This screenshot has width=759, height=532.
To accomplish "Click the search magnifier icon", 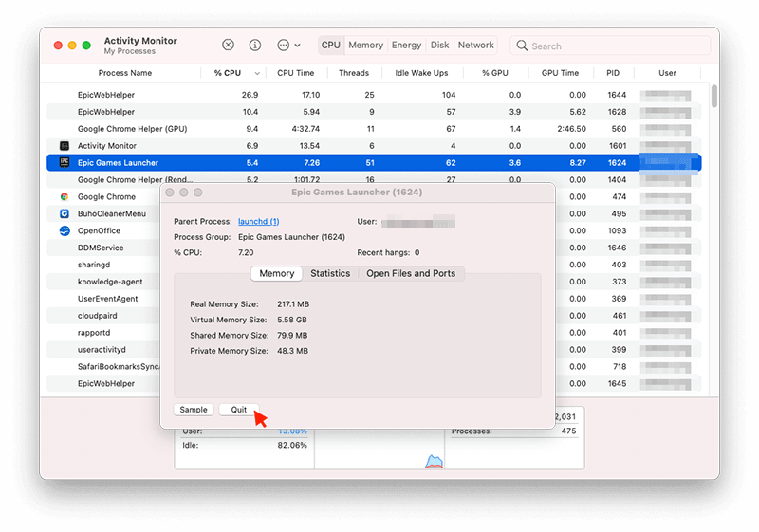I will pos(522,46).
